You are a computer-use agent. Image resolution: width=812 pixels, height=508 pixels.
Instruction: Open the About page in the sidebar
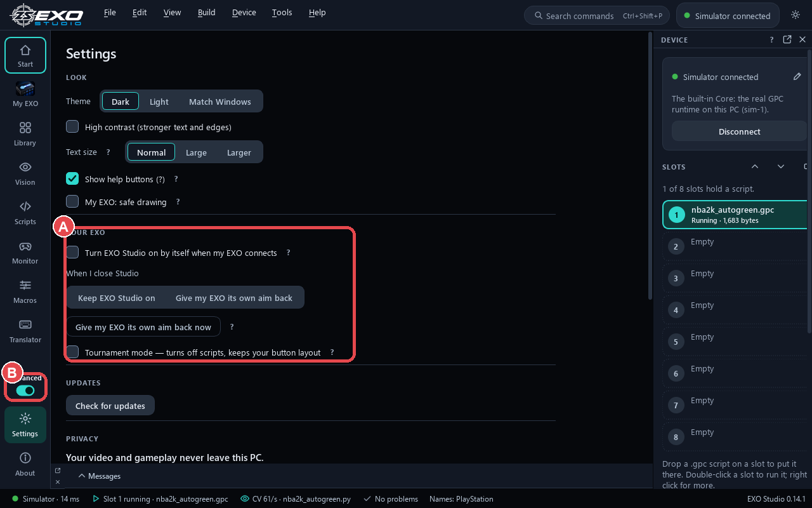coord(25,464)
